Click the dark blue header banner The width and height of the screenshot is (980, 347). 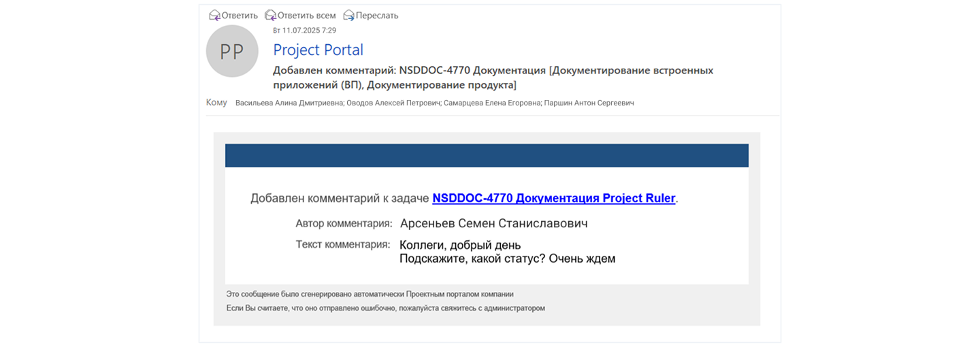pos(487,155)
